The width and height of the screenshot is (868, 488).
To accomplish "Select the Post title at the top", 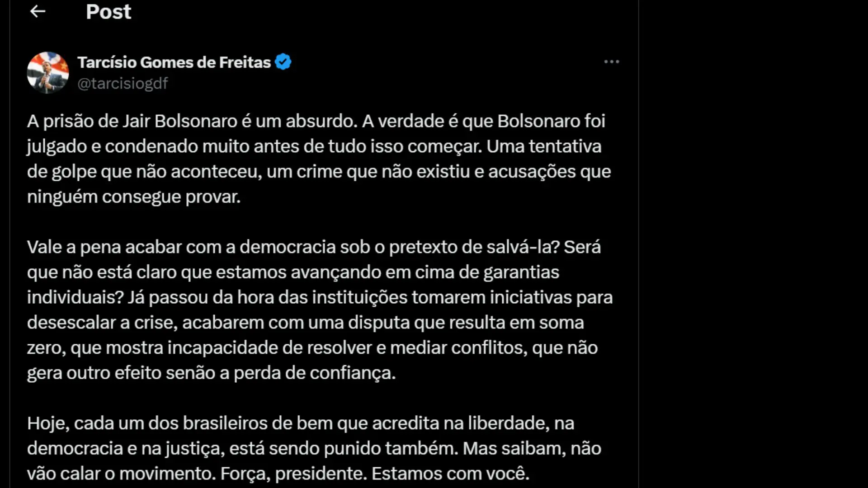I will (x=108, y=12).
